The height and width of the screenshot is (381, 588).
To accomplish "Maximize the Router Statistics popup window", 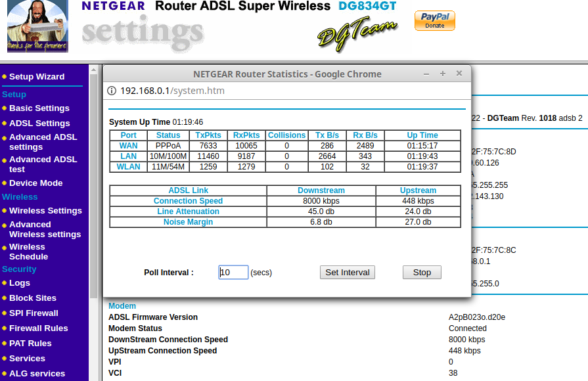I will coord(443,74).
